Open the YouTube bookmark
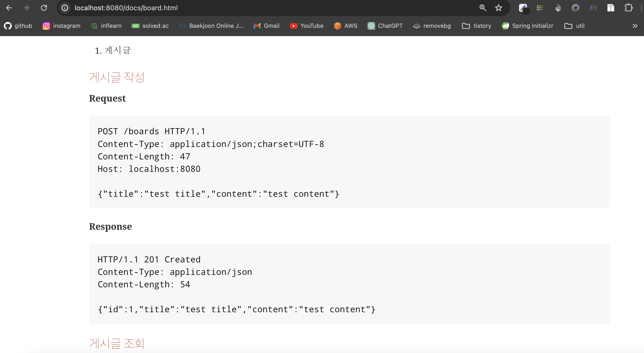This screenshot has width=644, height=353. [306, 26]
